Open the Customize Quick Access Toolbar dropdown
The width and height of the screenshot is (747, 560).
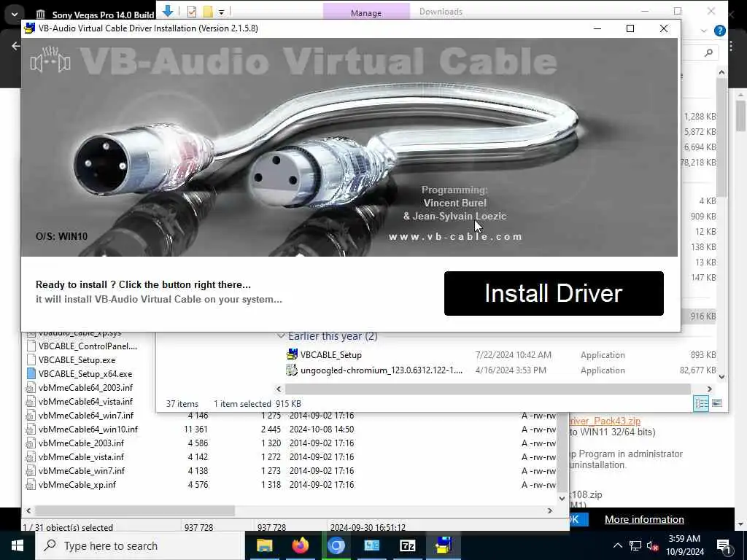coord(222,12)
